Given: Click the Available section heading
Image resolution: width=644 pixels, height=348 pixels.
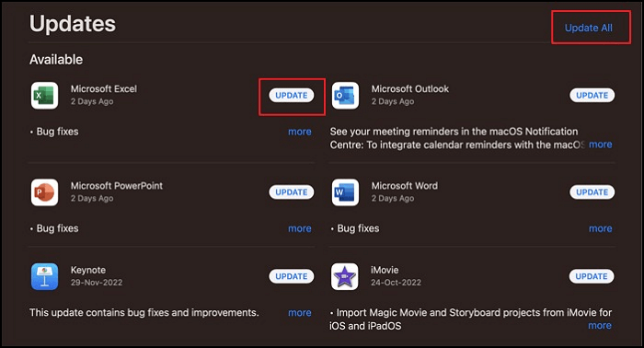Looking at the screenshot, I should click(x=56, y=60).
